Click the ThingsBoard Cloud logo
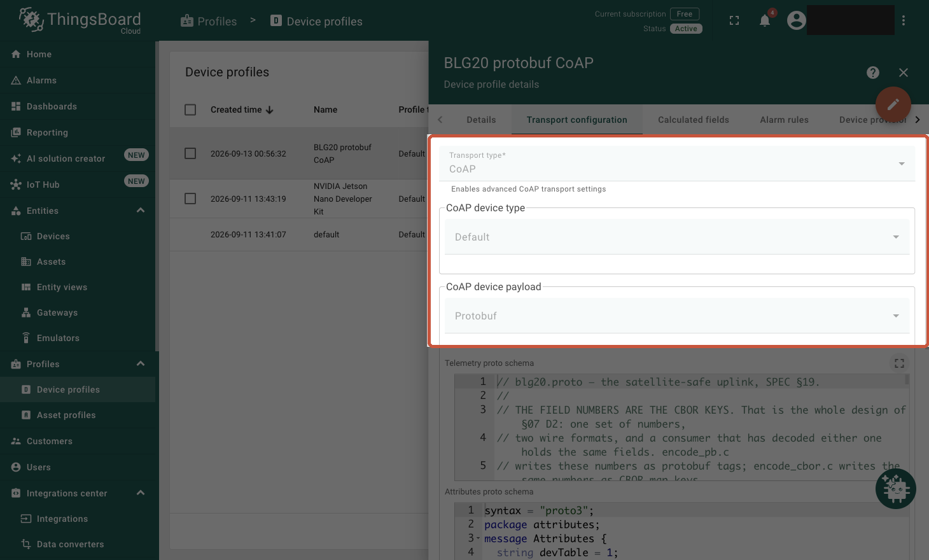The width and height of the screenshot is (929, 560). click(x=80, y=20)
